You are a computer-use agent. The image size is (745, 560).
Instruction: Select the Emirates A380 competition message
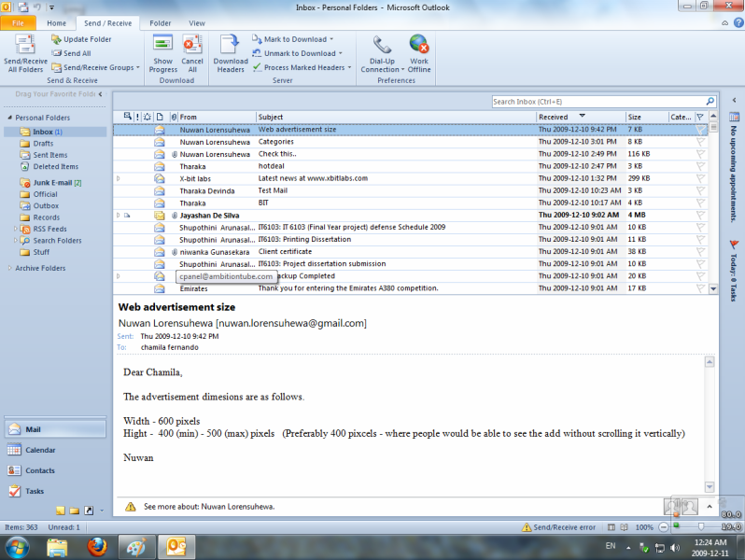[411, 288]
